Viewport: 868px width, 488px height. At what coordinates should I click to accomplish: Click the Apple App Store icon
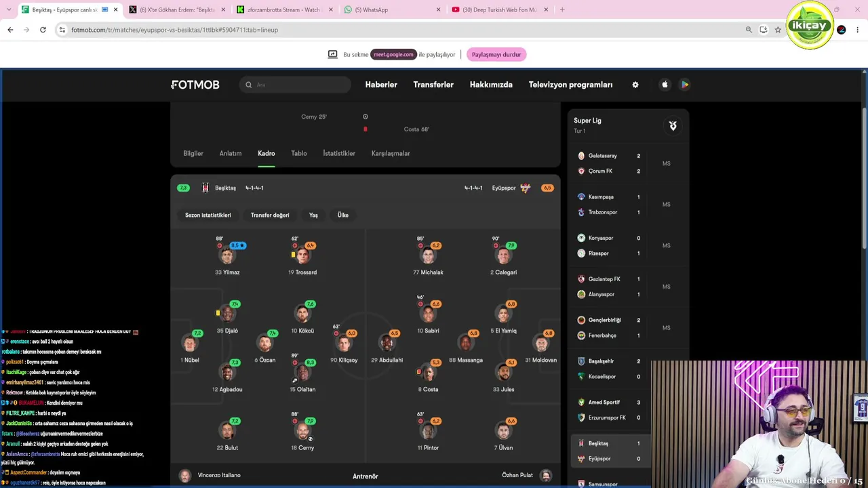(665, 85)
